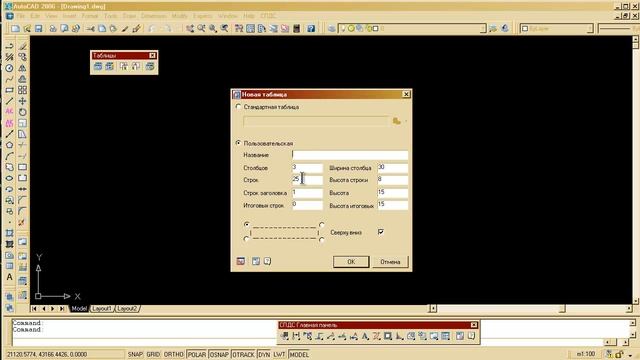Open the standard table selection combo box
The width and height of the screenshot is (640, 360).
pos(316,121)
